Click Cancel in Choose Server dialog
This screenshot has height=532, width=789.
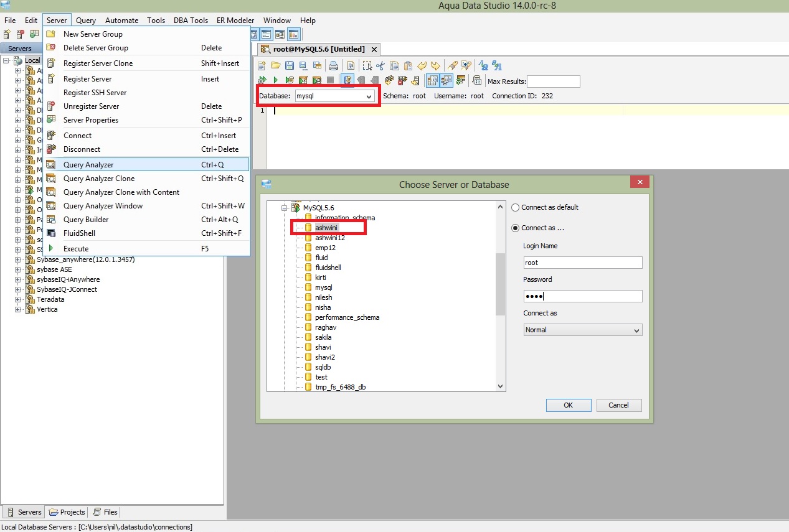pos(618,405)
